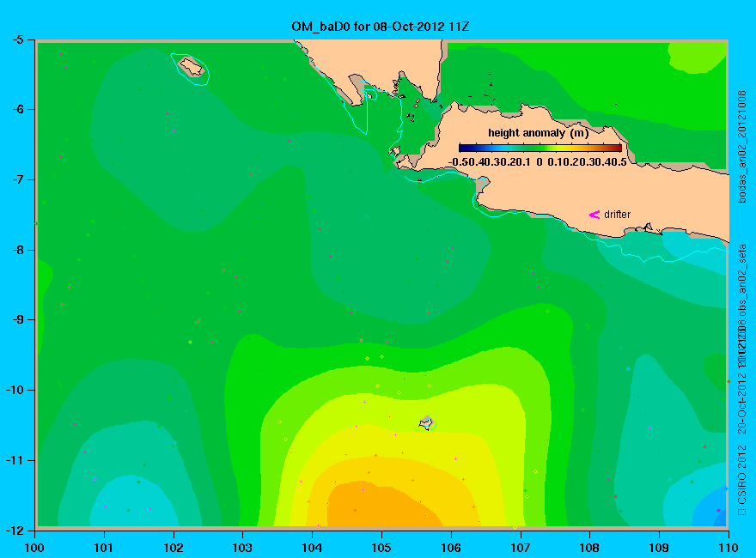
Task: Click the magenta drifter arrow marker
Action: click(x=594, y=215)
